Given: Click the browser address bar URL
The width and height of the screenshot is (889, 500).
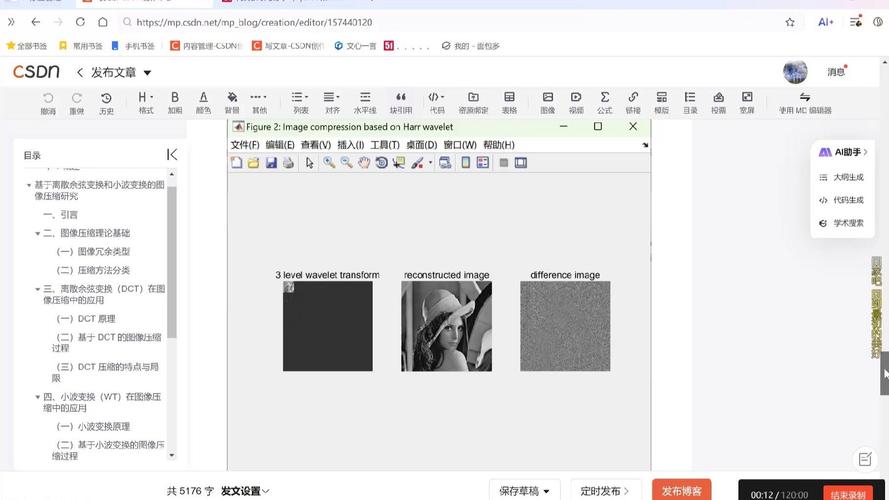Looking at the screenshot, I should tap(254, 22).
